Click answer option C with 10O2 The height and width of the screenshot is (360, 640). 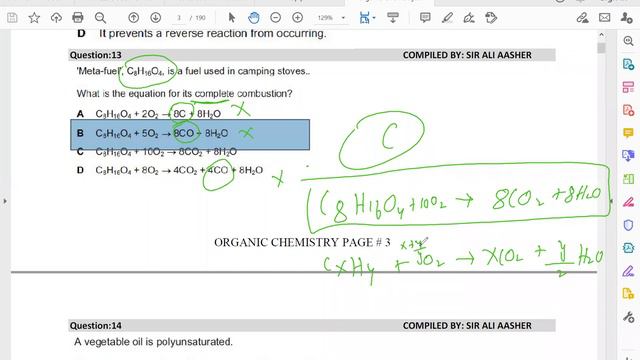pos(157,152)
